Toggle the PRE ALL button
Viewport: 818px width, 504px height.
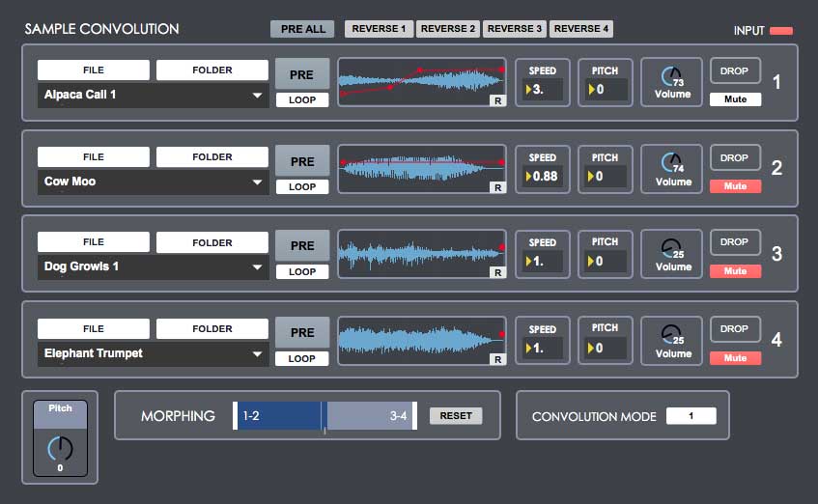(303, 29)
